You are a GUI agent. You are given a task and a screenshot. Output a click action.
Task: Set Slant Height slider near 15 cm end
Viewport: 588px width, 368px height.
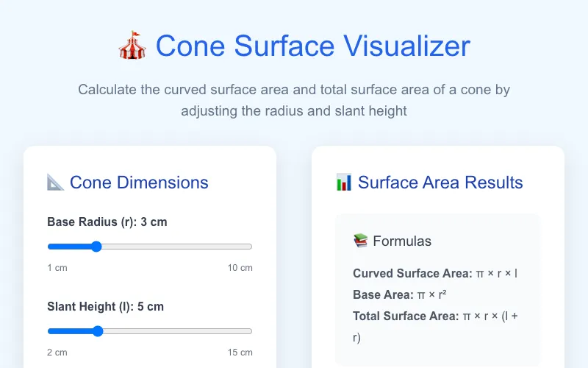tap(248, 331)
